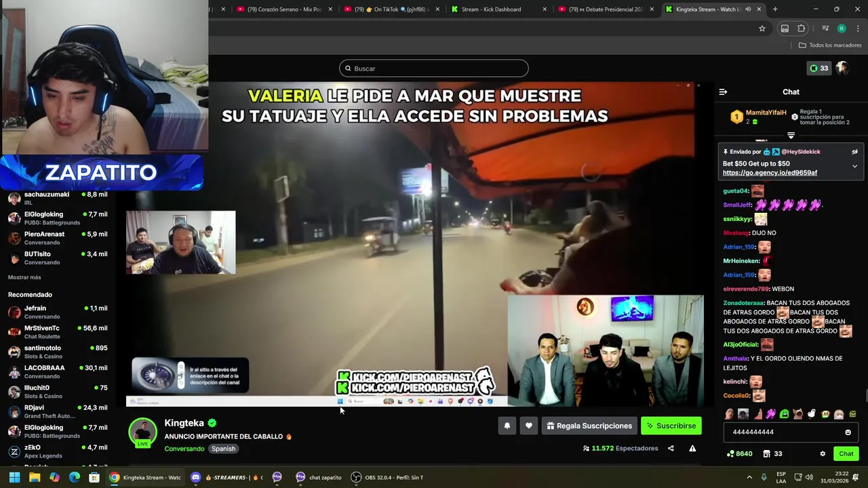This screenshot has height=488, width=868.
Task: Click MamitaYifaiH top gifter entry
Action: click(758, 117)
